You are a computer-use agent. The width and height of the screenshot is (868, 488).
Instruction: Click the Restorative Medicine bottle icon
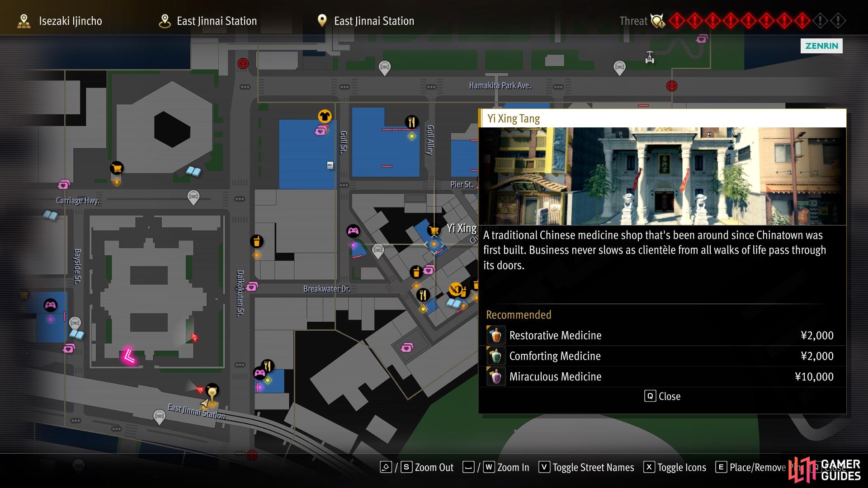(x=495, y=335)
